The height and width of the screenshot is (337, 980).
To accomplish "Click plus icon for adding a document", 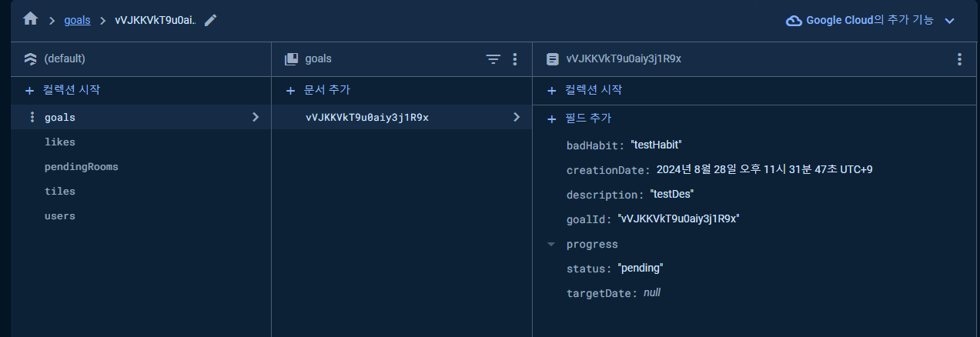I will (290, 90).
